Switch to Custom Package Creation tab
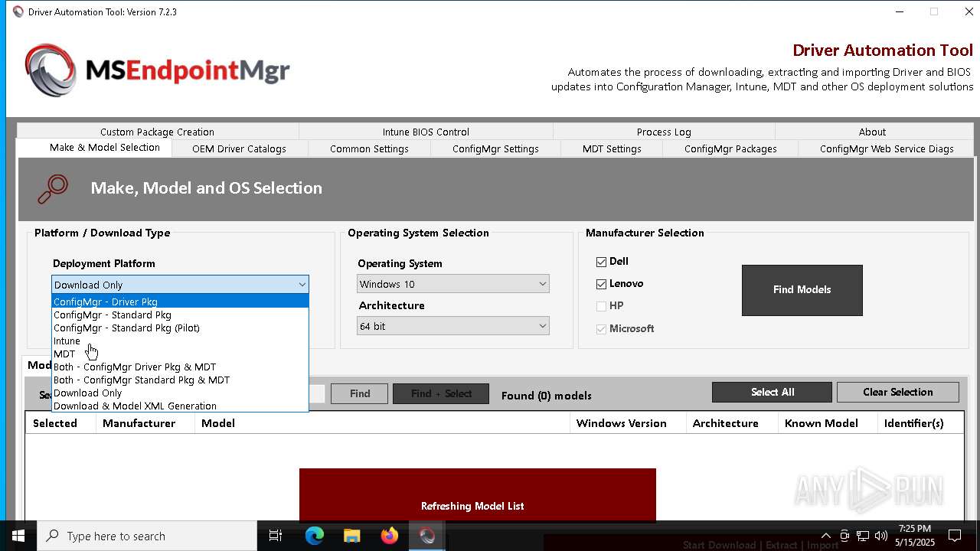This screenshot has width=980, height=551. click(158, 132)
